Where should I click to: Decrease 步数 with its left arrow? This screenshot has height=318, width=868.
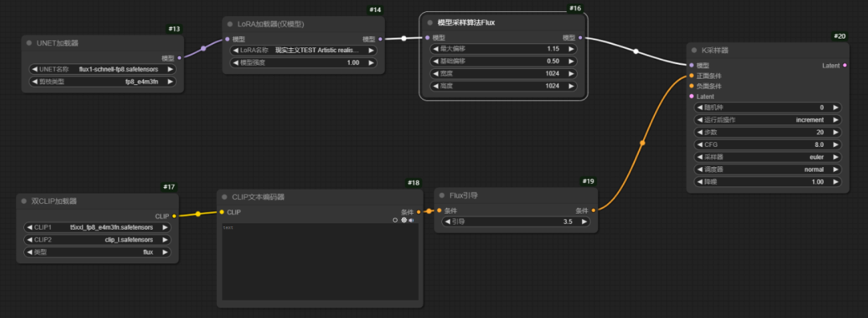699,132
